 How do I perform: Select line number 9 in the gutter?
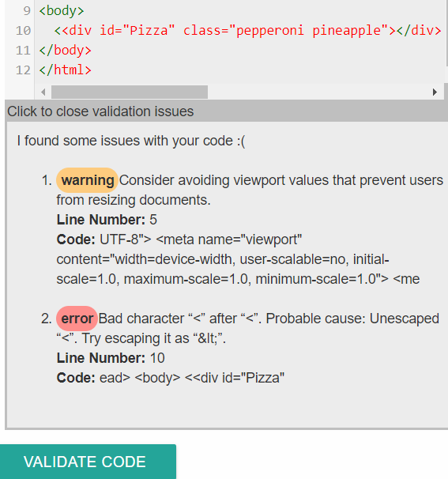coord(27,11)
